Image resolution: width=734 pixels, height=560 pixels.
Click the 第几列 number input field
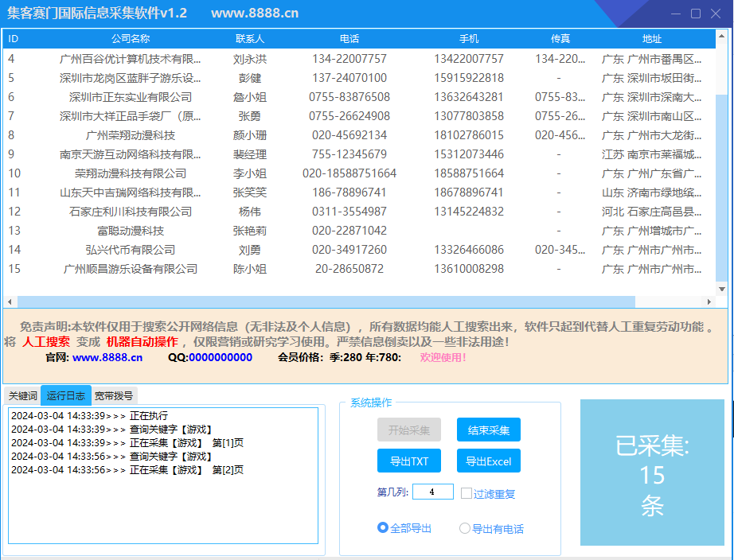[x=432, y=492]
